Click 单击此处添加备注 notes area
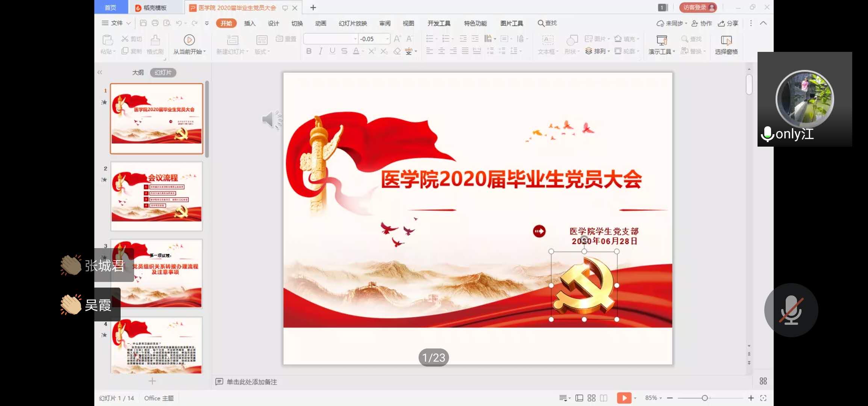868x406 pixels. (x=252, y=382)
